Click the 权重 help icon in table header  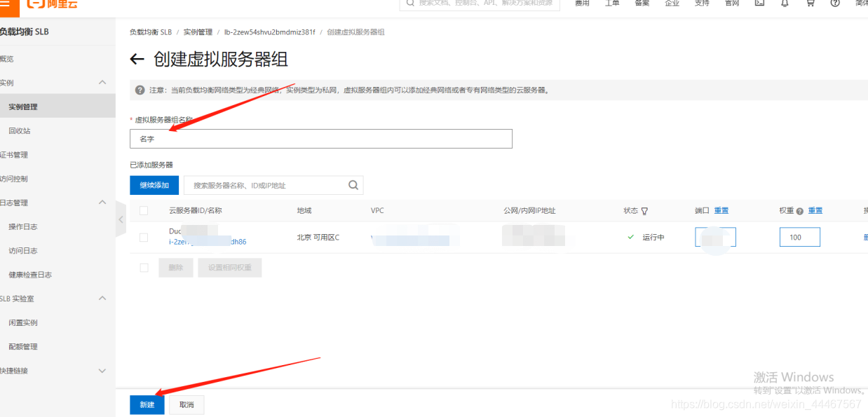[x=799, y=210]
